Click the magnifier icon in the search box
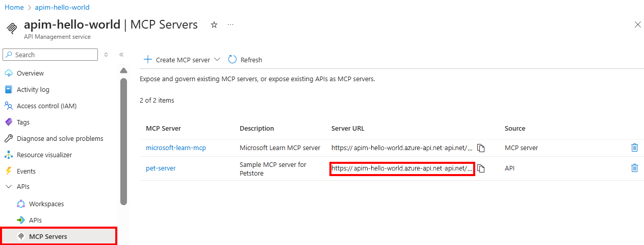Image resolution: width=644 pixels, height=245 pixels. click(x=9, y=55)
